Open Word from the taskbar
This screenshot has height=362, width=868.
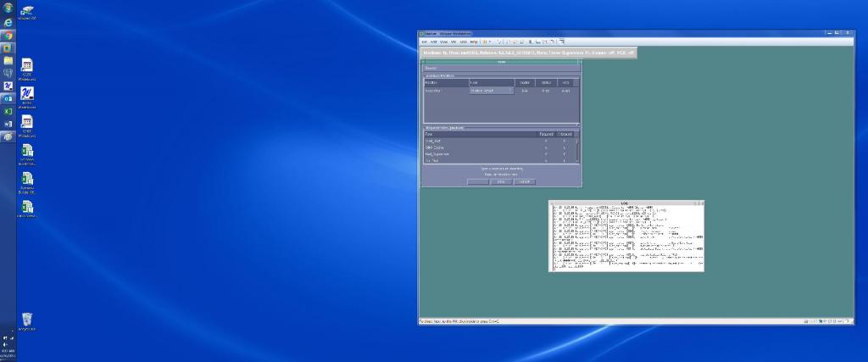[8, 124]
